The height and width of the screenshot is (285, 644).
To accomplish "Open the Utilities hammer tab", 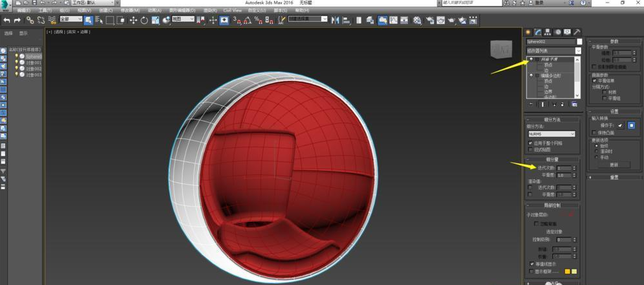I will coord(577,32).
